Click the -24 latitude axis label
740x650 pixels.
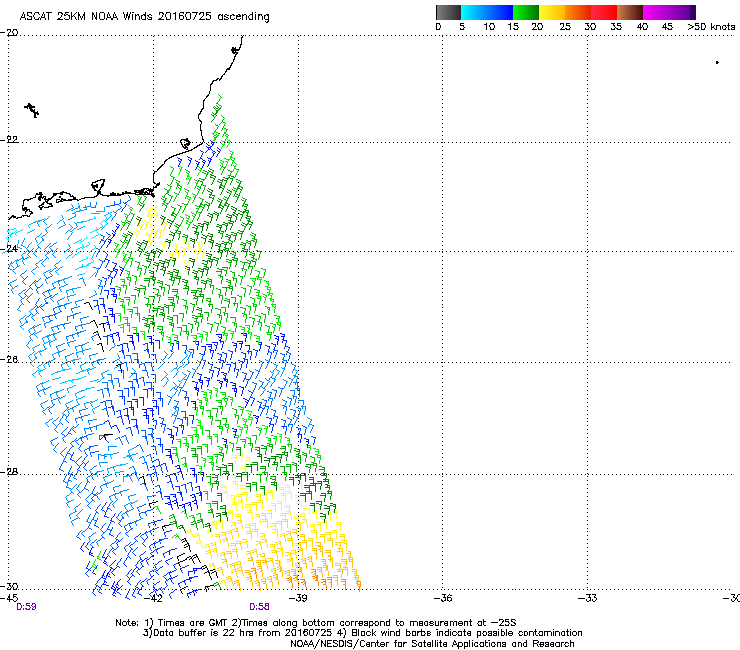[x=9, y=248]
